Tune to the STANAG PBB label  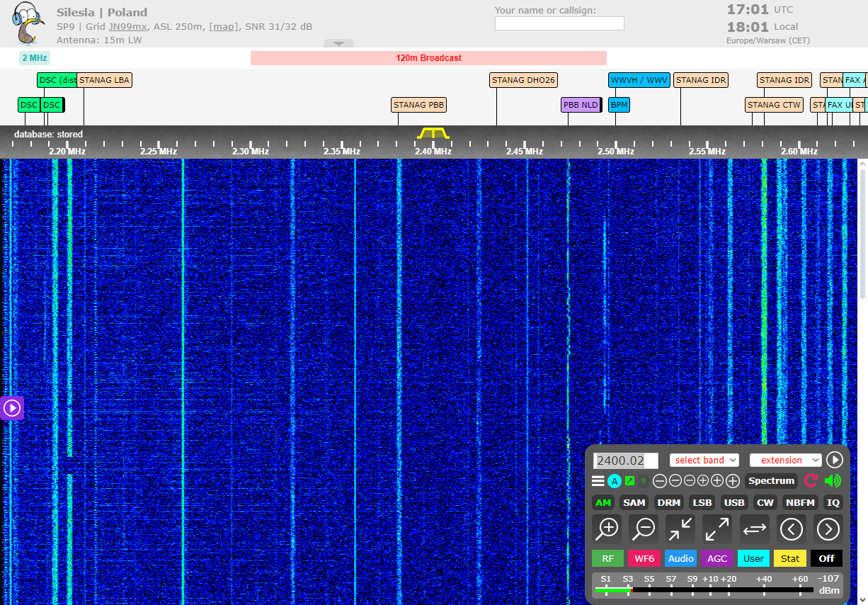click(x=419, y=106)
